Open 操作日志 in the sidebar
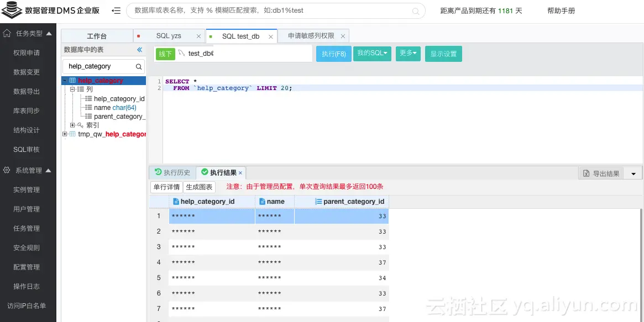 (27, 286)
